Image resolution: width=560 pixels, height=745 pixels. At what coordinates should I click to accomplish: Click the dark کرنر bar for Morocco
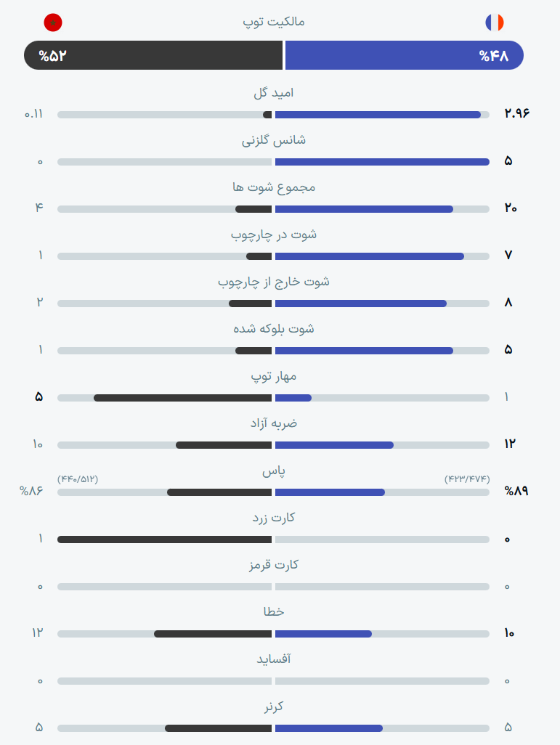click(218, 728)
